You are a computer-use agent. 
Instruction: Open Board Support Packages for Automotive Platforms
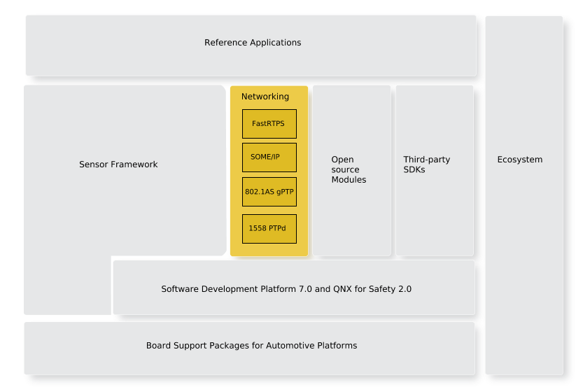251,346
